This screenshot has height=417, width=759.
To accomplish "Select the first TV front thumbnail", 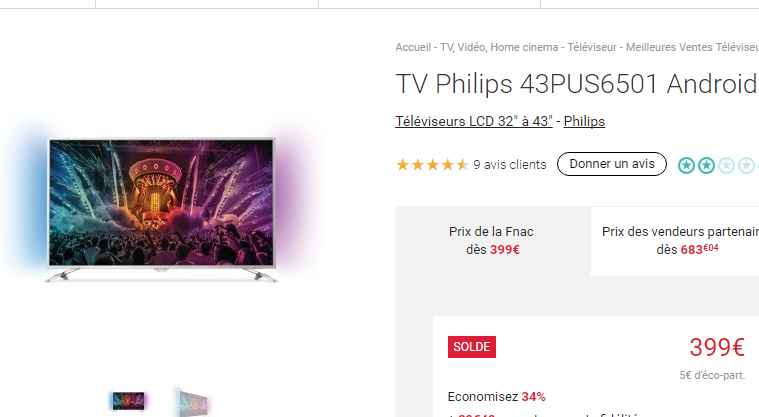I will pos(128,401).
